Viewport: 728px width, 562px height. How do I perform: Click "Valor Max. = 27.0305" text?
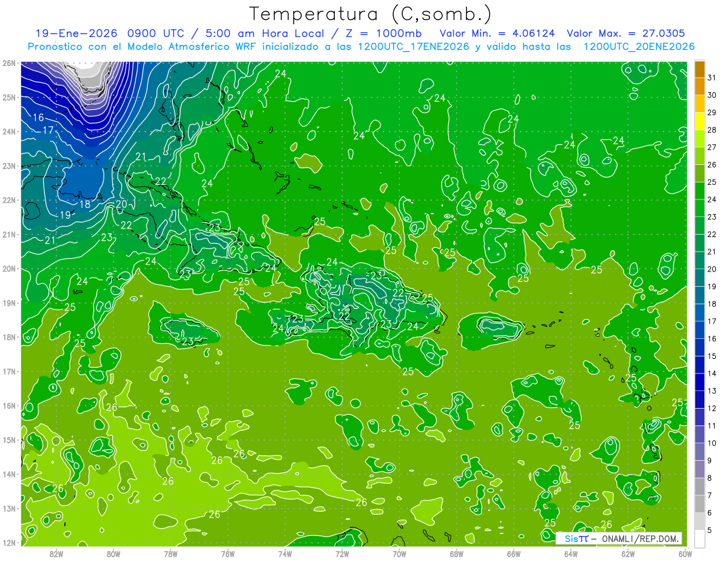[626, 33]
